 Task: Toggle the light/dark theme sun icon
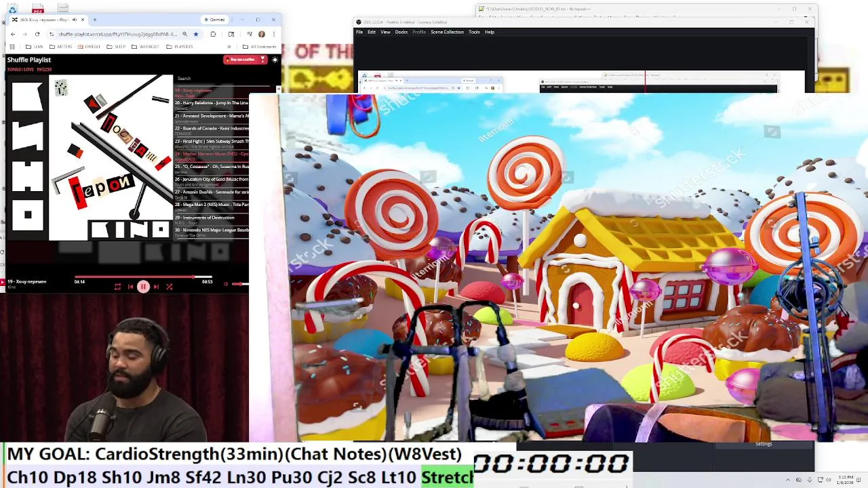click(275, 60)
